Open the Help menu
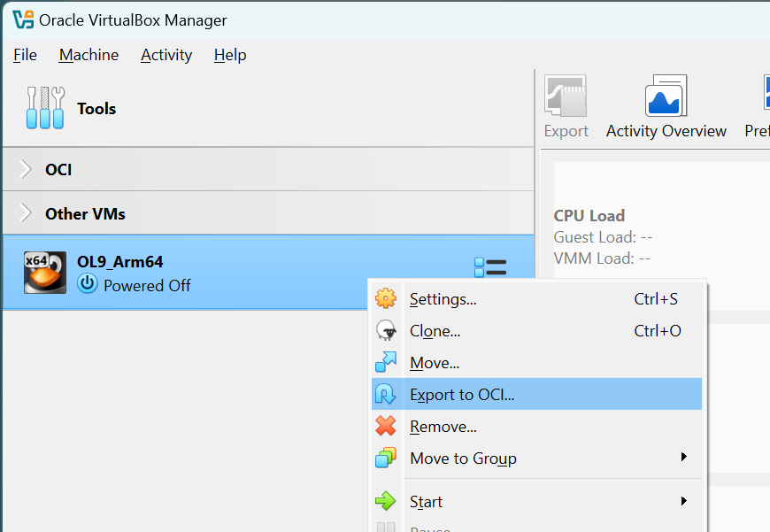This screenshot has height=532, width=770. [x=230, y=55]
